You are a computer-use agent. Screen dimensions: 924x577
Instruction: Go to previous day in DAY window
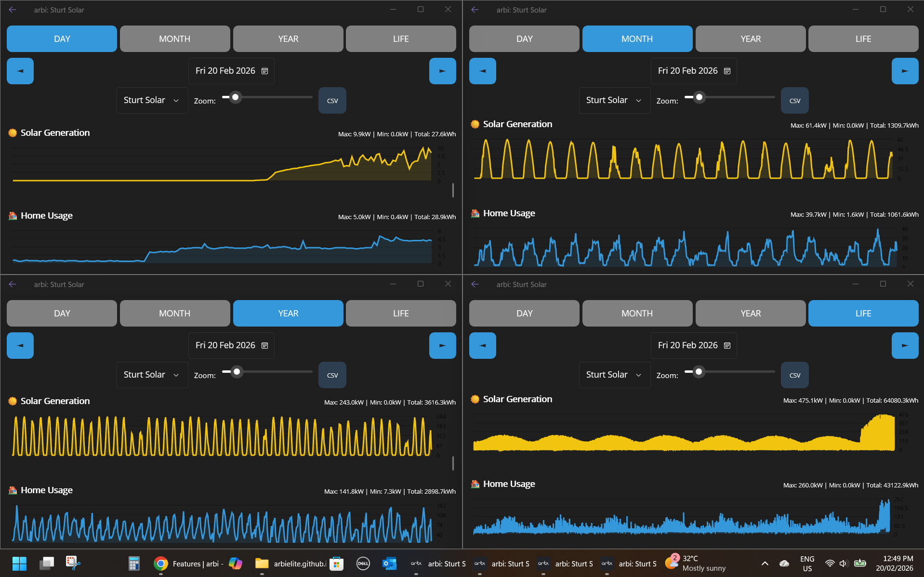coord(20,71)
